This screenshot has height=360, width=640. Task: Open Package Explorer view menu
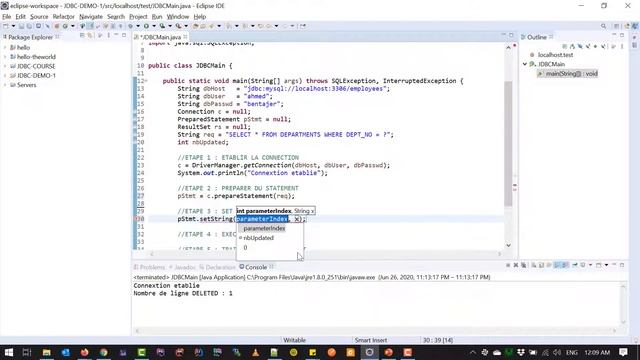point(108,36)
